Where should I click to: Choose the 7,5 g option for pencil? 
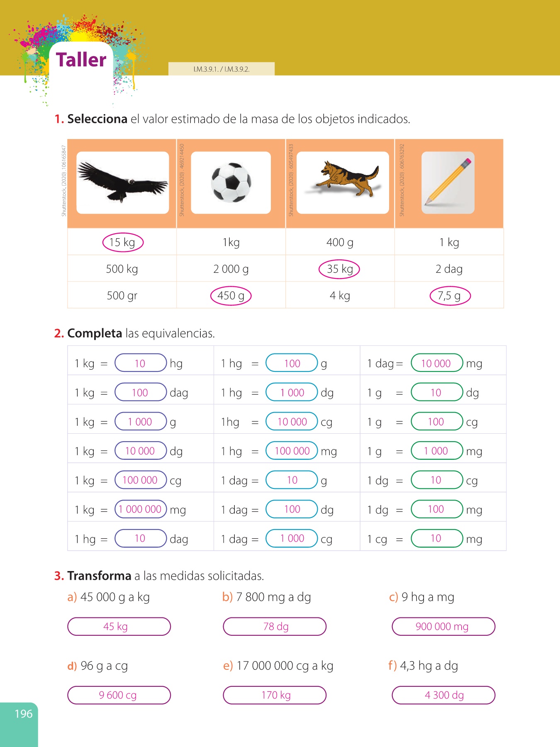[449, 296]
